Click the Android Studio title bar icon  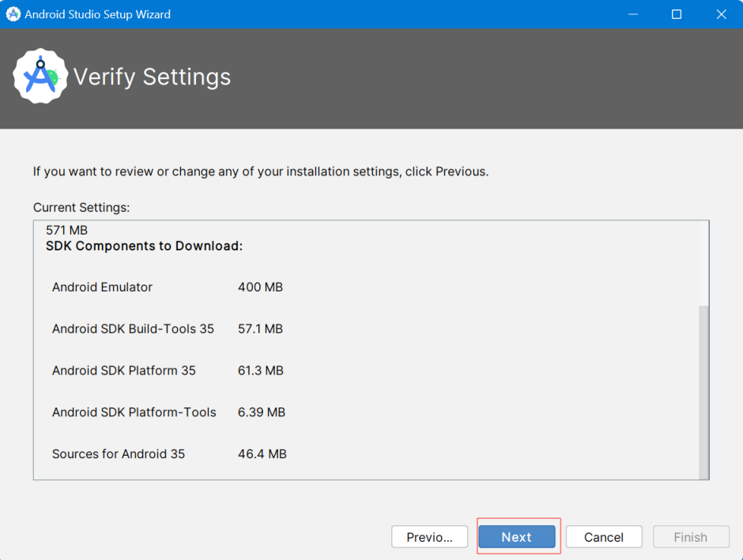(x=13, y=14)
